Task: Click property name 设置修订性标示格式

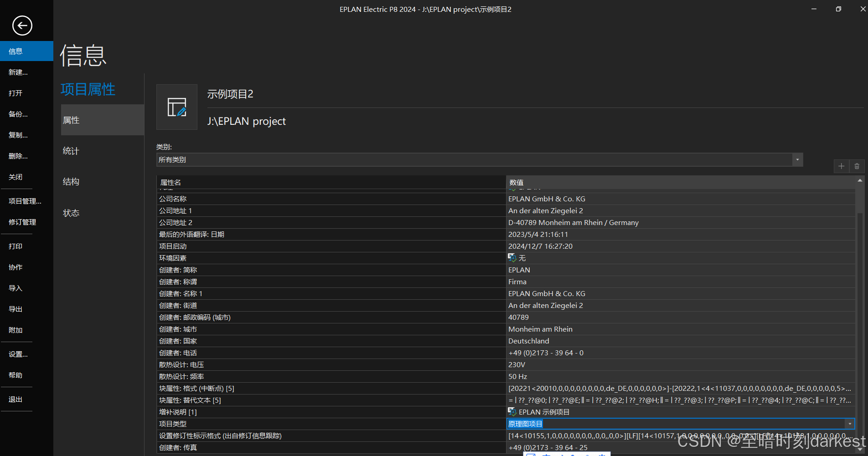Action: (x=331, y=436)
